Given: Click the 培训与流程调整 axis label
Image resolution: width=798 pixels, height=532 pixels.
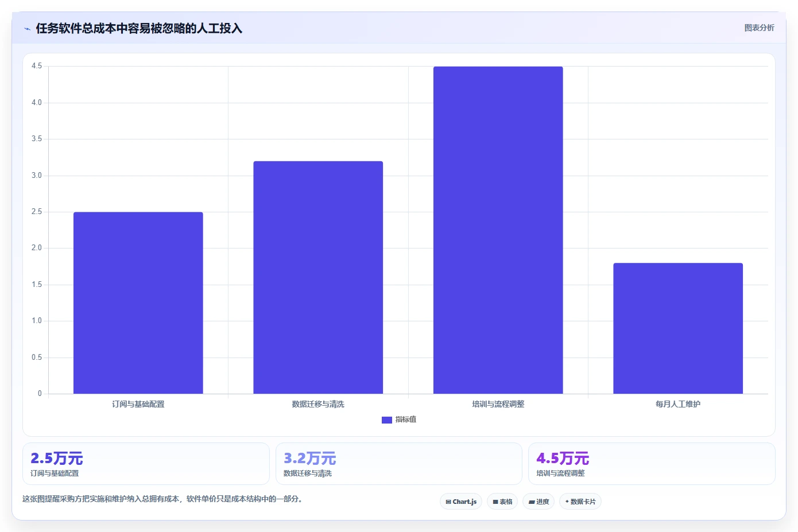Looking at the screenshot, I should coord(498,404).
